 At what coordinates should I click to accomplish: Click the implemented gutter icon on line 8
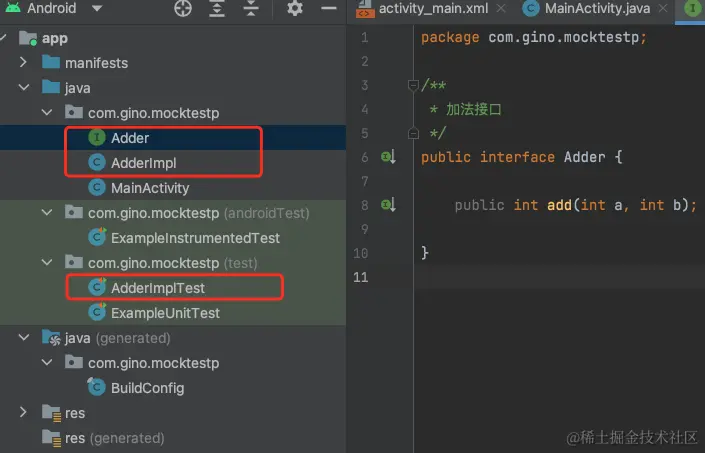(388, 205)
